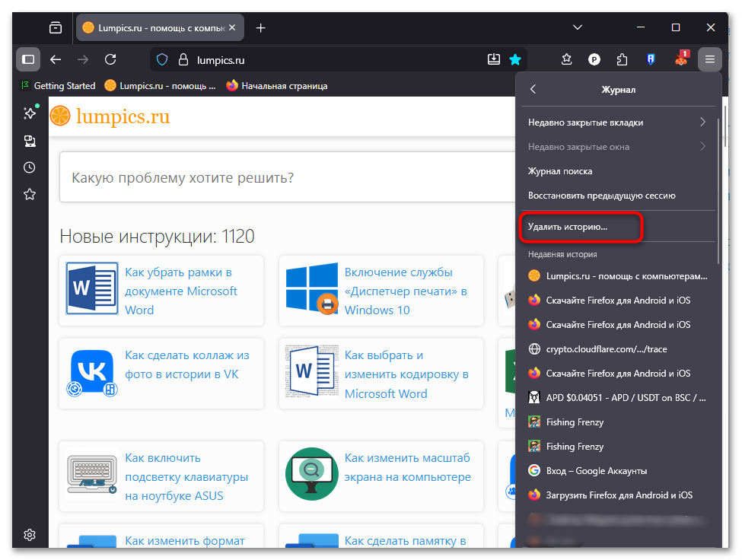The height and width of the screenshot is (560, 742).
Task: Expand Недавно закрытые вкладки submenu
Action: (x=618, y=122)
